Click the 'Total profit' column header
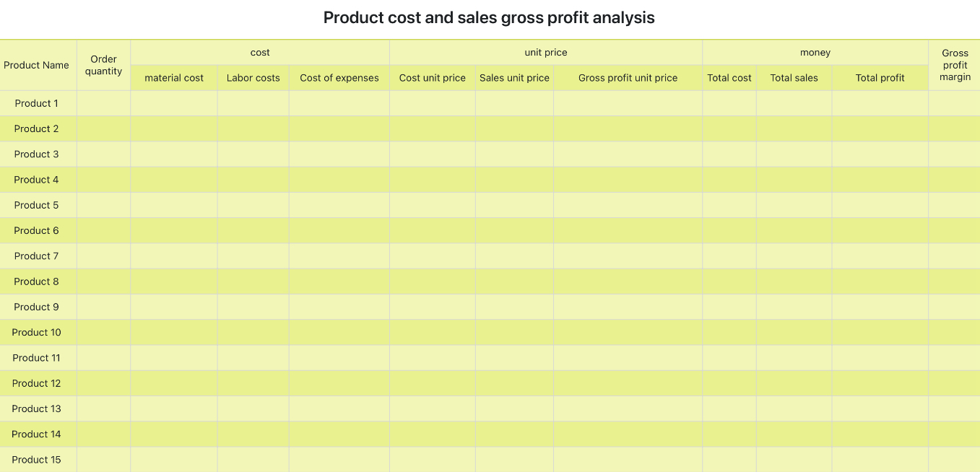Image resolution: width=980 pixels, height=472 pixels. click(880, 78)
